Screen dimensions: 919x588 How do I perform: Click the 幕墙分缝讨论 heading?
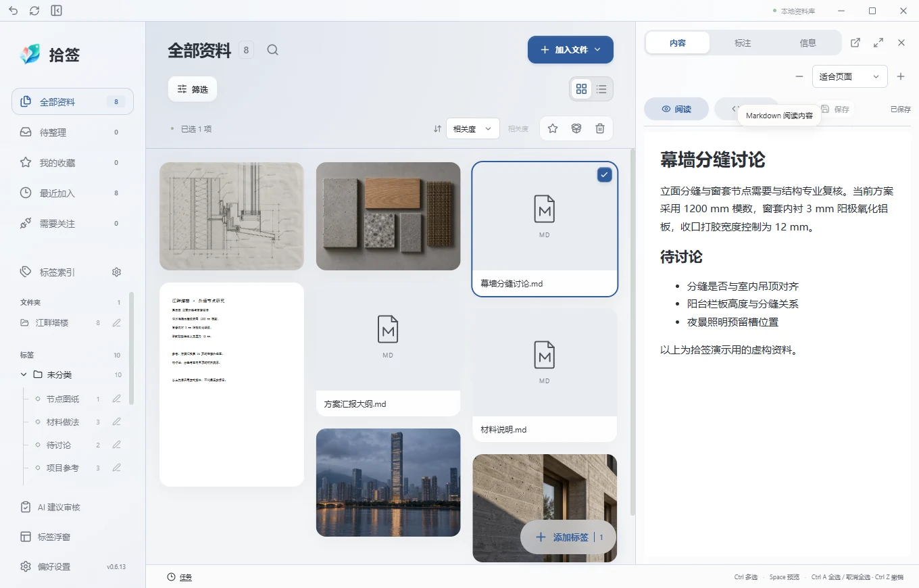pos(712,160)
